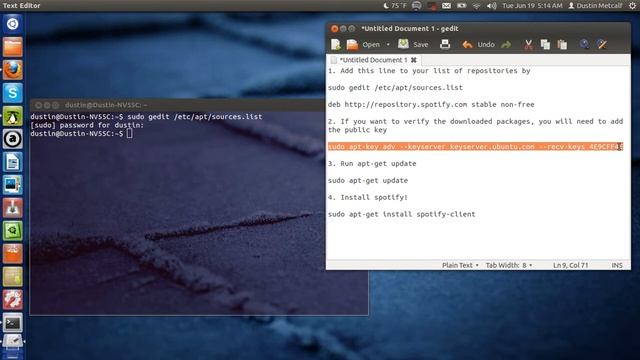
Task: Open the clock showing Tue Jun 19 5:14 AM
Action: click(532, 6)
